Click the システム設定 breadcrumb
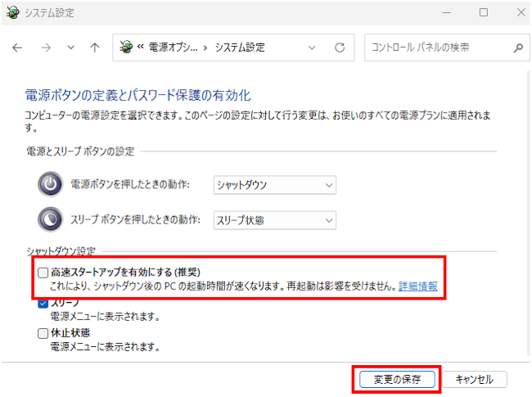 click(240, 47)
